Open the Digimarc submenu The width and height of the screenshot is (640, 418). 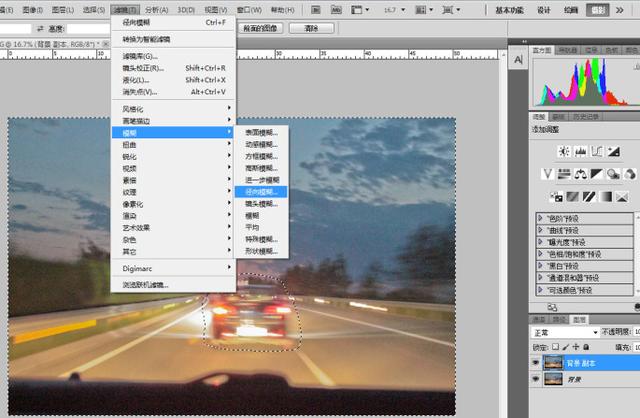tap(174, 268)
